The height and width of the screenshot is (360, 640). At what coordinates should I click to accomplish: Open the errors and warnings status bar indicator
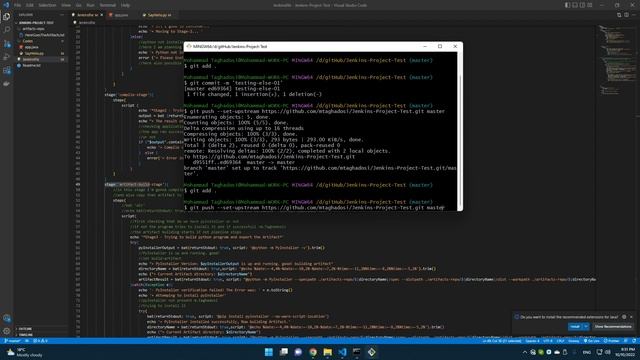(x=40, y=341)
